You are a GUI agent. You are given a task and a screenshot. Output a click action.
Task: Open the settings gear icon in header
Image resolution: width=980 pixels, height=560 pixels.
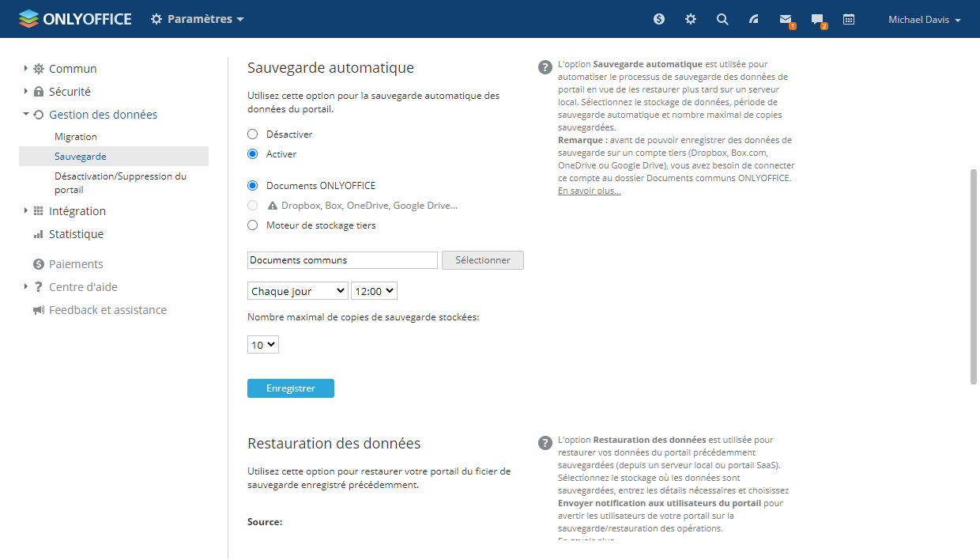[691, 19]
